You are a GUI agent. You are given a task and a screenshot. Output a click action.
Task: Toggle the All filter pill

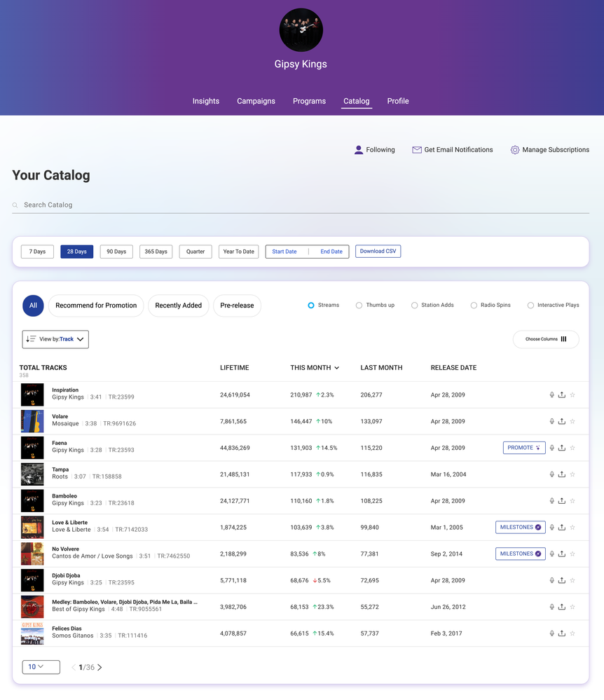coord(33,306)
